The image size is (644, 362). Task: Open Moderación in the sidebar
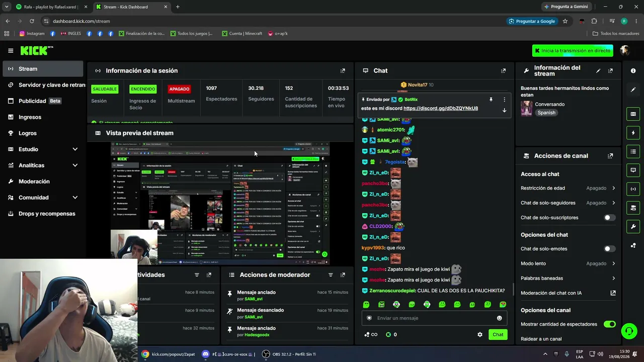click(x=43, y=182)
